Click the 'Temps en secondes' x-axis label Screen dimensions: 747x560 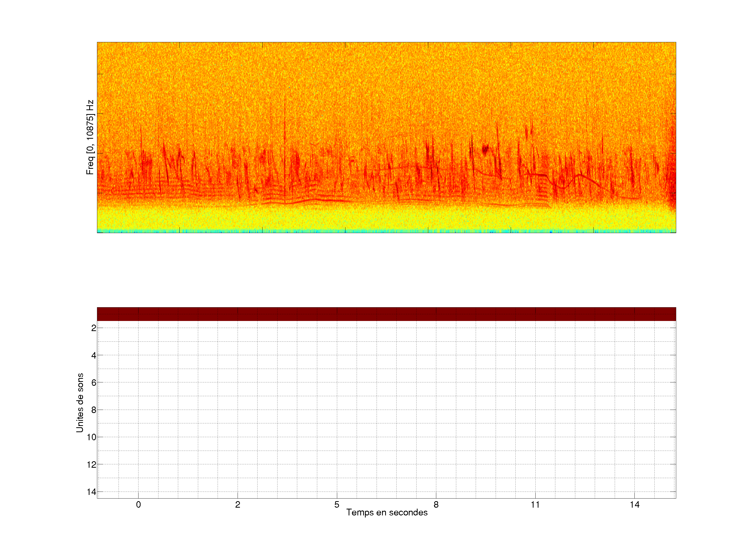pos(387,512)
